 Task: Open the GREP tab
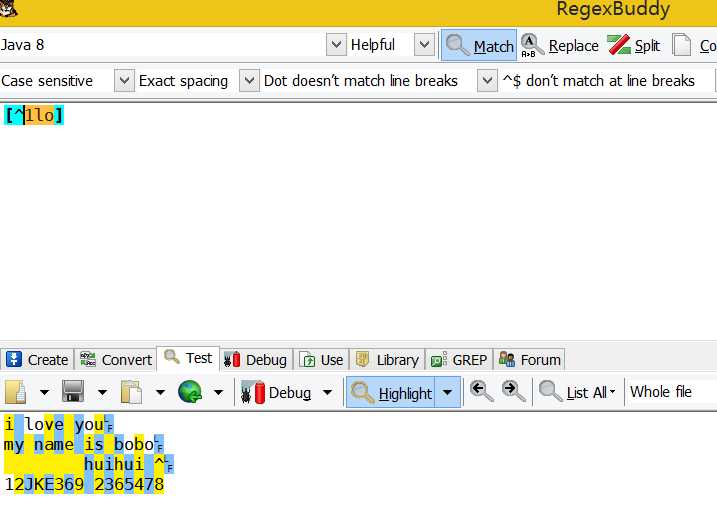coord(459,360)
